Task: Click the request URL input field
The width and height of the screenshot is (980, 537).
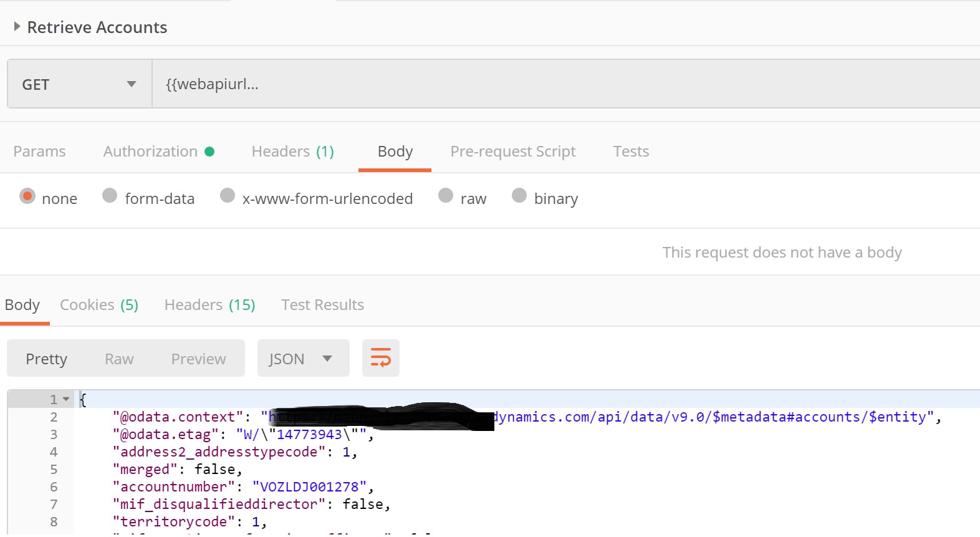Action: 561,84
